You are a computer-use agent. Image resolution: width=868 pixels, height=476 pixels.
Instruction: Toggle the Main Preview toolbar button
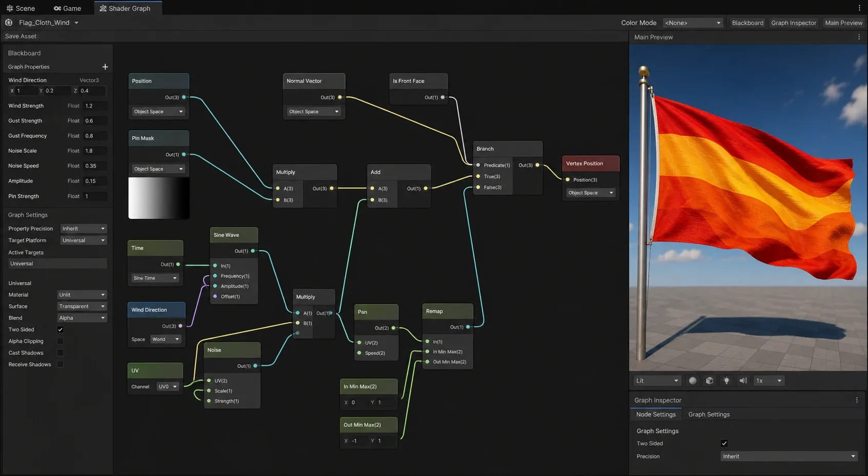(843, 23)
